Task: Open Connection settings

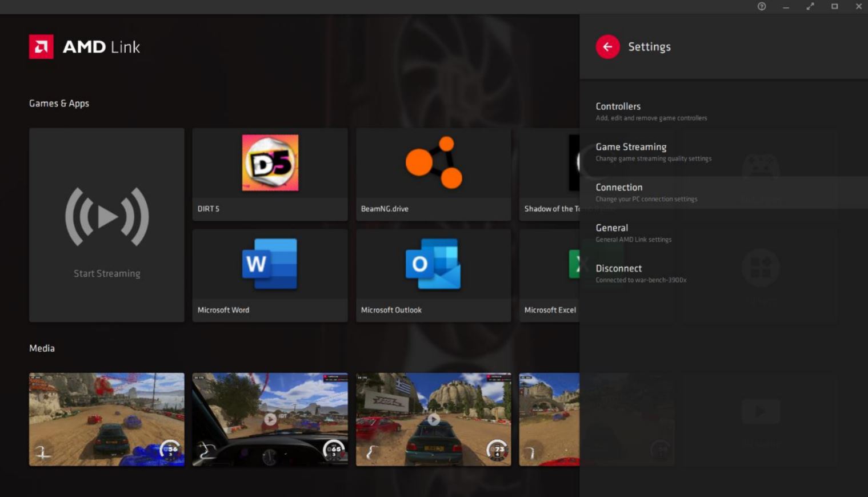Action: point(723,193)
